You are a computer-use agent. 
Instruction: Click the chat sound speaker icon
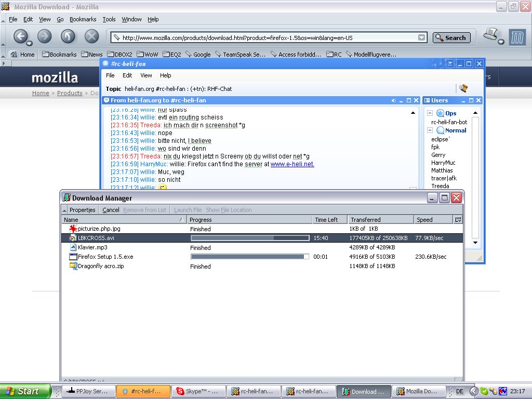394,100
